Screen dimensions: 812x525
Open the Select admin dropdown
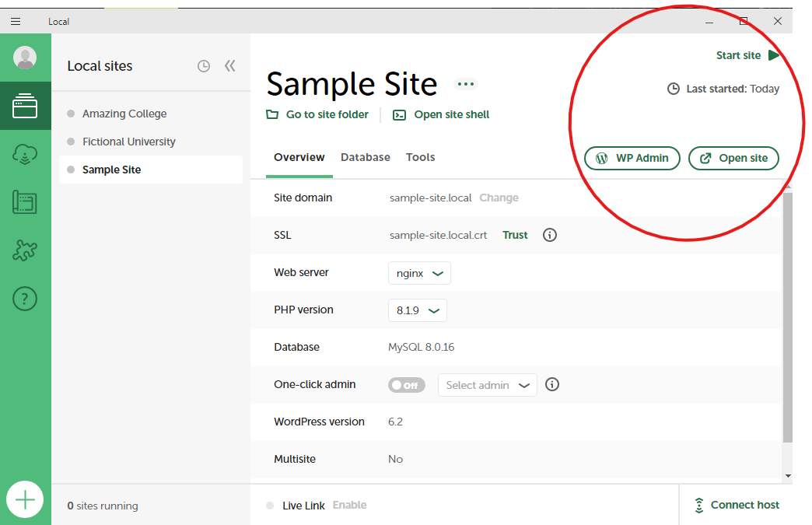pos(488,385)
